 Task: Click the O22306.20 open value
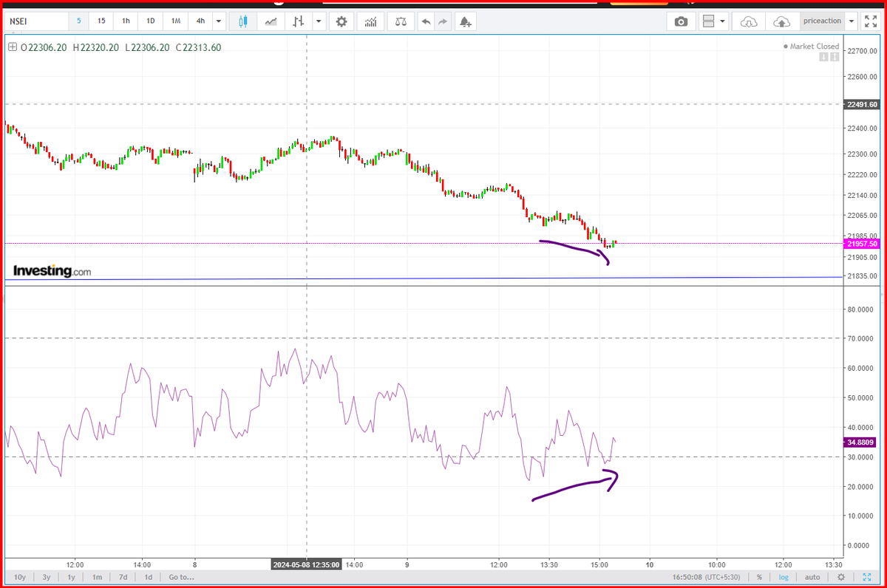[44, 47]
